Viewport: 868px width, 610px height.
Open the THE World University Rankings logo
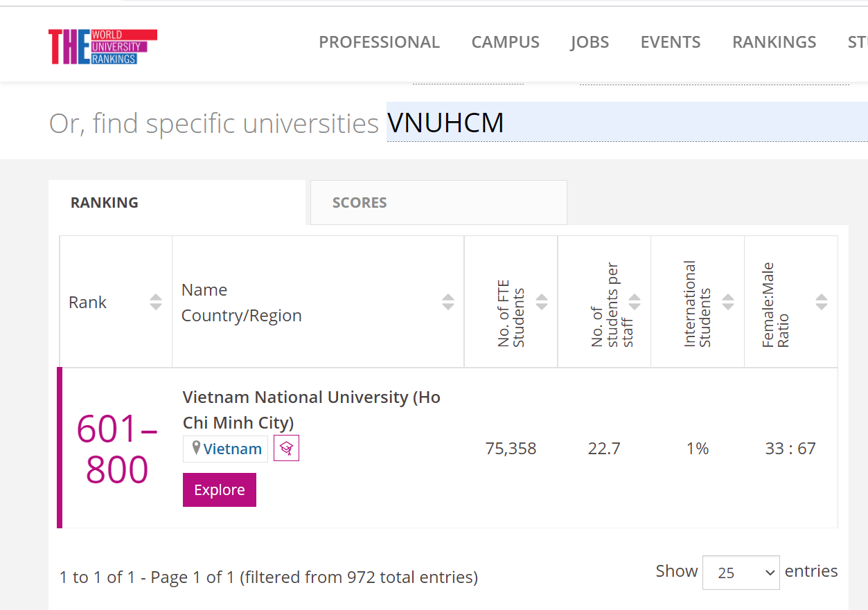(103, 47)
